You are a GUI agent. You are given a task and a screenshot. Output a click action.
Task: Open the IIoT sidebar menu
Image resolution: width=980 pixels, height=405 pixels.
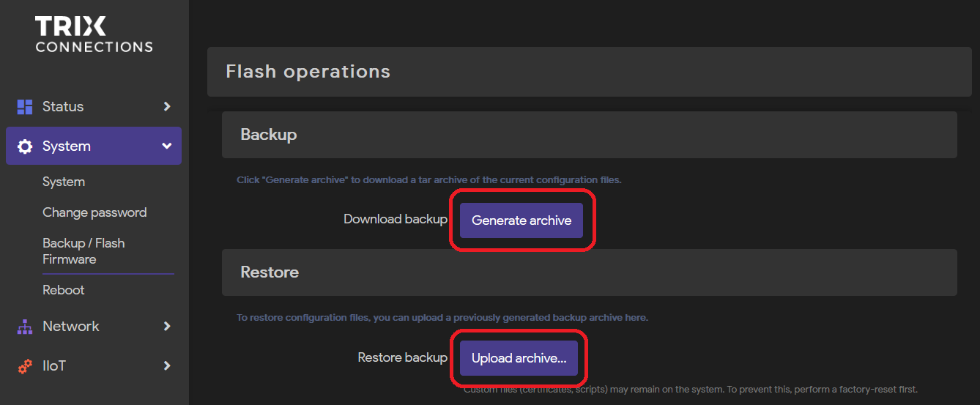pos(94,365)
